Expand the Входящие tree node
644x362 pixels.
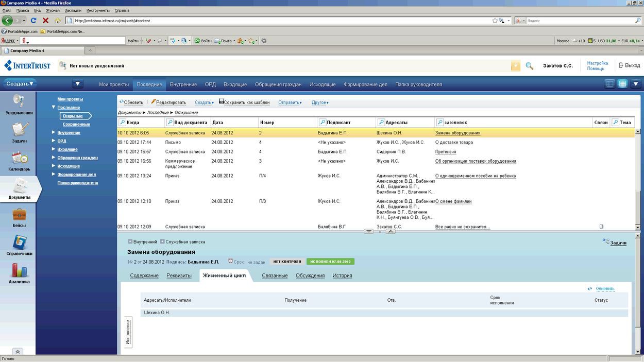click(54, 149)
